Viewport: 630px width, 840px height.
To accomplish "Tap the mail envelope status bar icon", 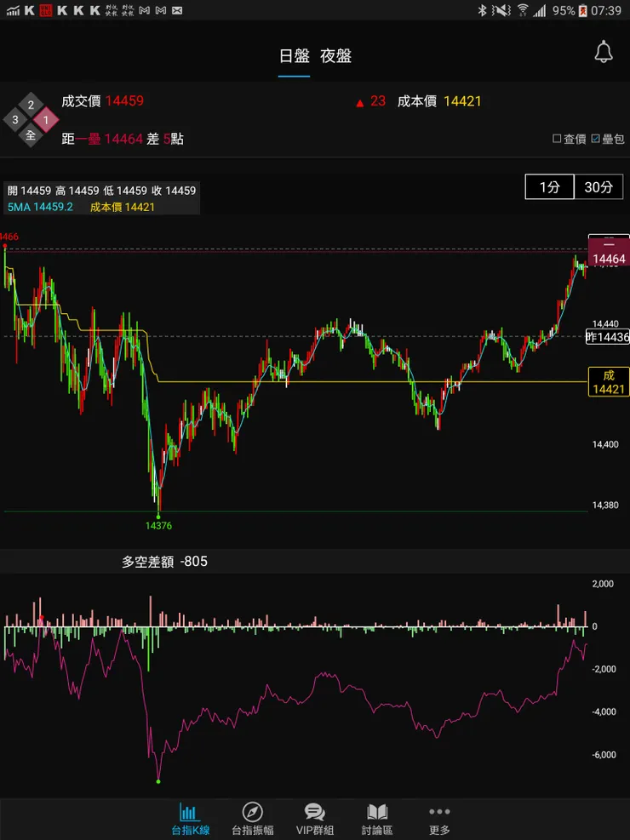I will click(x=177, y=10).
